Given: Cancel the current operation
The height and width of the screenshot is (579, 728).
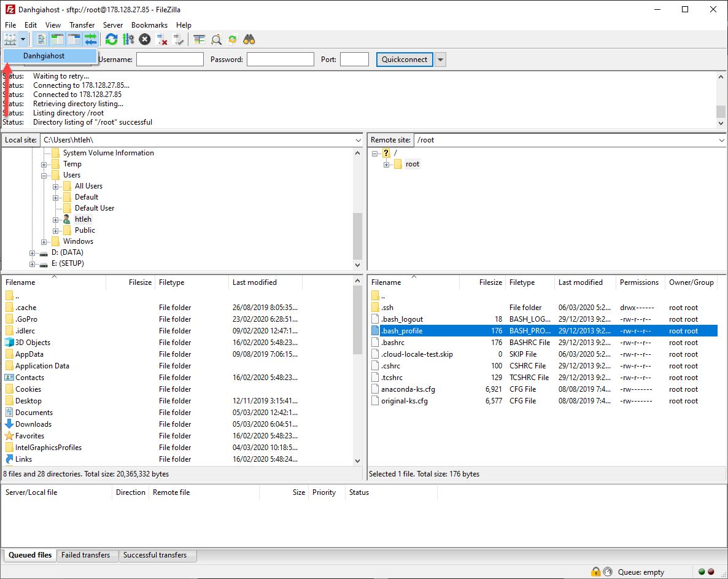Looking at the screenshot, I should coord(144,40).
